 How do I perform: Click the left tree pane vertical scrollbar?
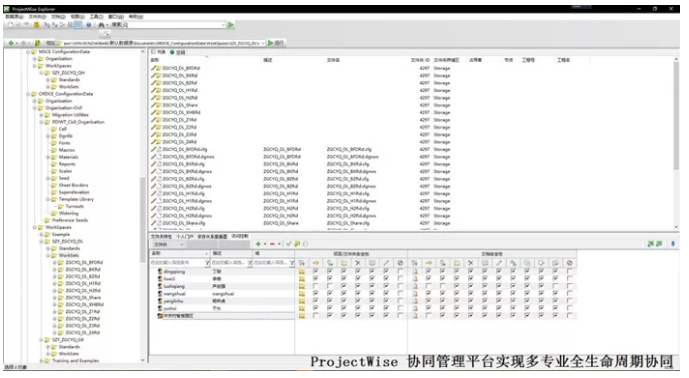(142, 220)
